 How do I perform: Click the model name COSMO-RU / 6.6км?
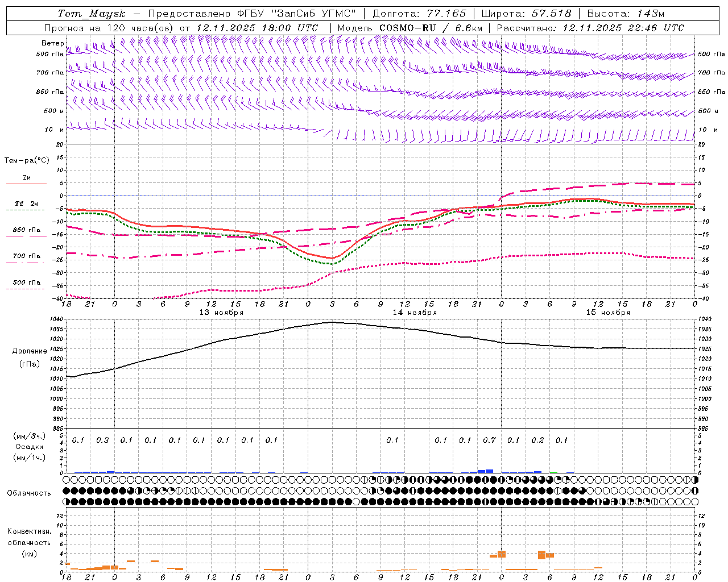(x=431, y=28)
